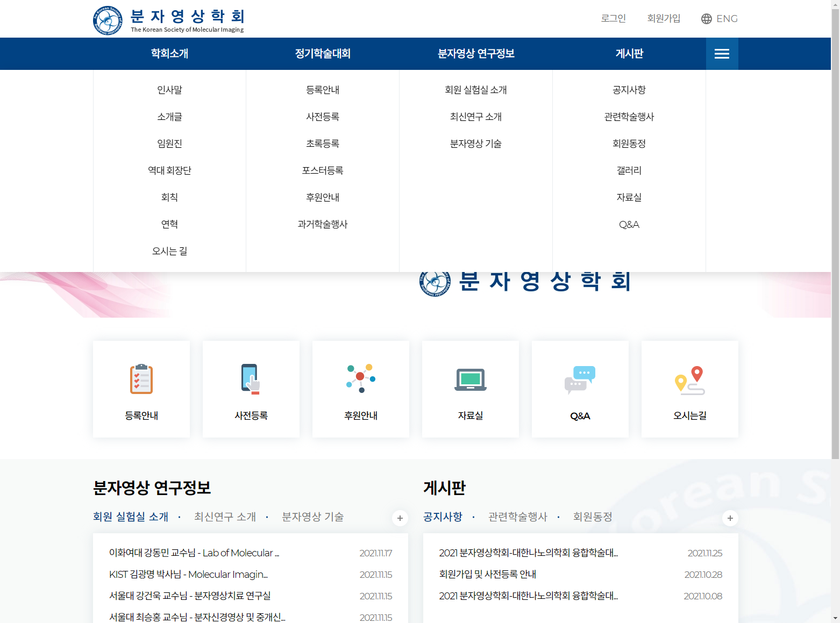The image size is (840, 623).
Task: Switch to the 최신연구 소개 tab
Action: coord(225,517)
